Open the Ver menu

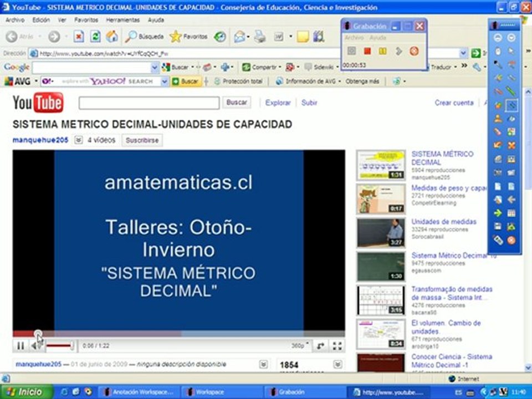(x=62, y=20)
